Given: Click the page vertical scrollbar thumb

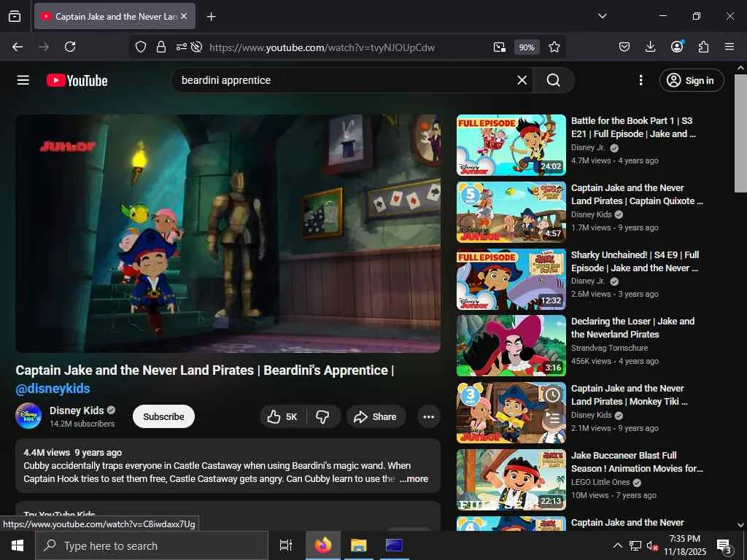Looking at the screenshot, I should 740,133.
